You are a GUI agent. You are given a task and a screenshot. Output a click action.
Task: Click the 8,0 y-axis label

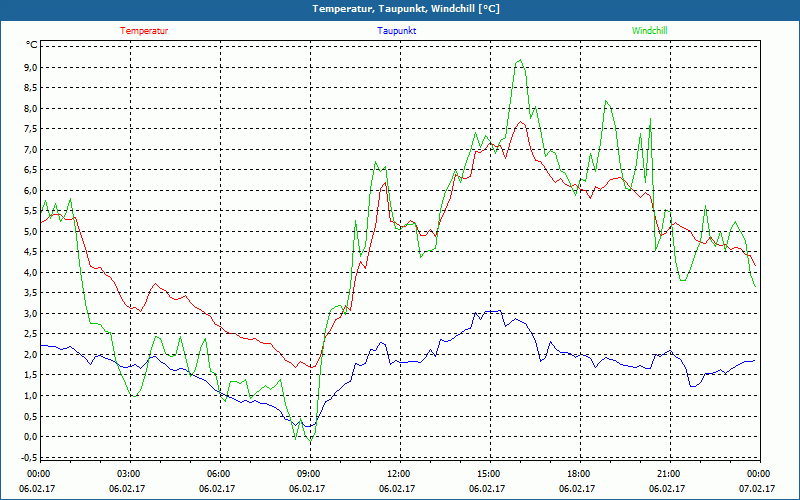click(32, 108)
